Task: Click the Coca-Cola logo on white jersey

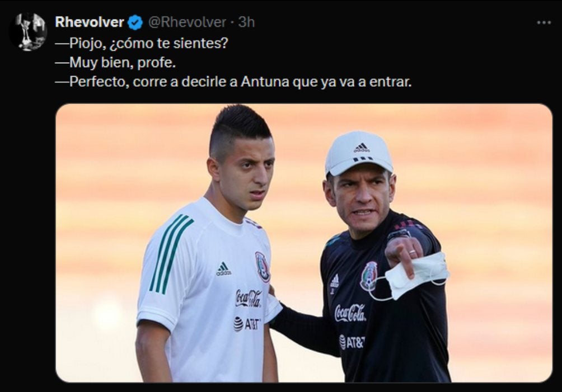Action: pyautogui.click(x=249, y=299)
